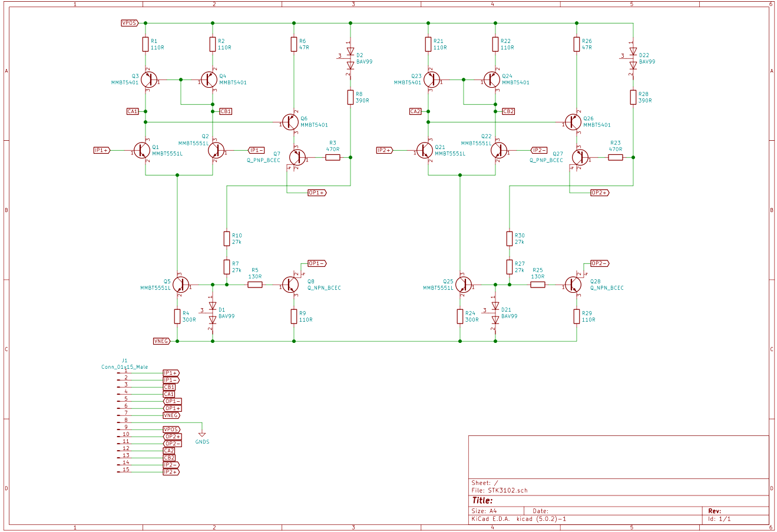Select the VPOS power label
The height and width of the screenshot is (532, 777).
point(129,23)
